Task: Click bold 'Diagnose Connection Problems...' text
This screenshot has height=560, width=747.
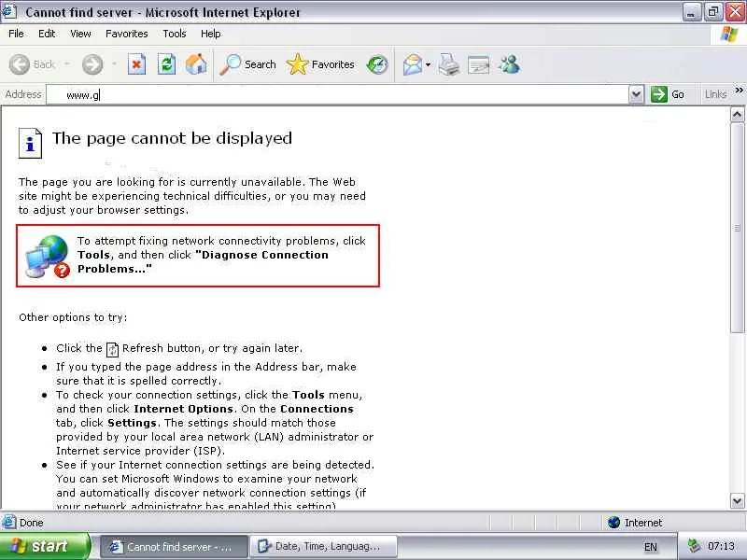Action: click(x=203, y=262)
